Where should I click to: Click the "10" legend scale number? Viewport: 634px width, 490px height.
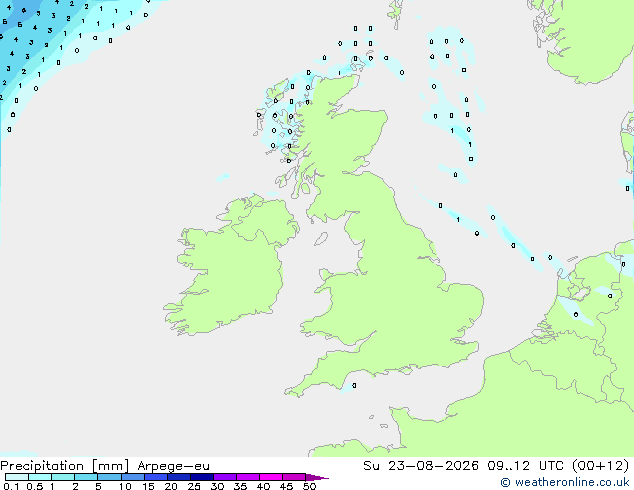click(x=125, y=486)
